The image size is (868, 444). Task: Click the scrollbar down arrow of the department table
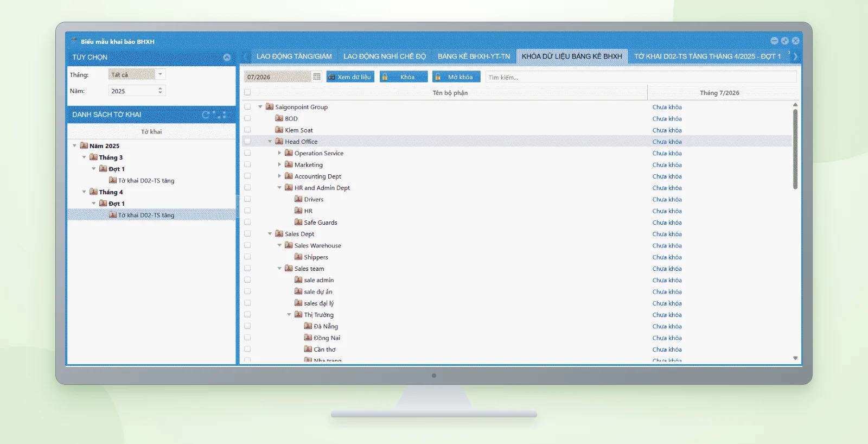pos(795,358)
